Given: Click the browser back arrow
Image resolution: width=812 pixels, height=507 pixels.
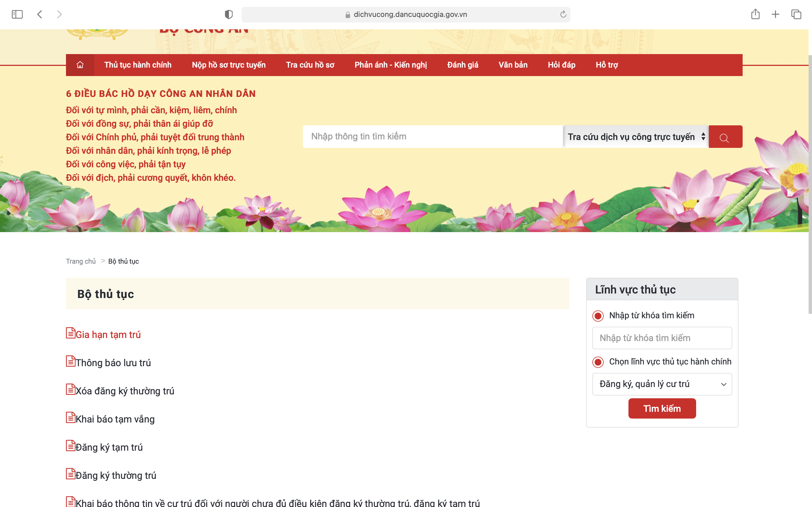Looking at the screenshot, I should (x=39, y=14).
